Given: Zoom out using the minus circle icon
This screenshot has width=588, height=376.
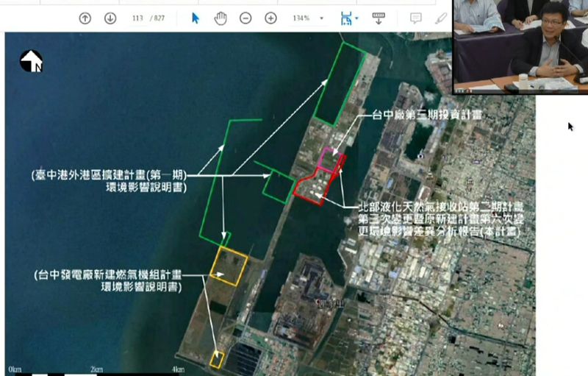Looking at the screenshot, I should tap(245, 18).
